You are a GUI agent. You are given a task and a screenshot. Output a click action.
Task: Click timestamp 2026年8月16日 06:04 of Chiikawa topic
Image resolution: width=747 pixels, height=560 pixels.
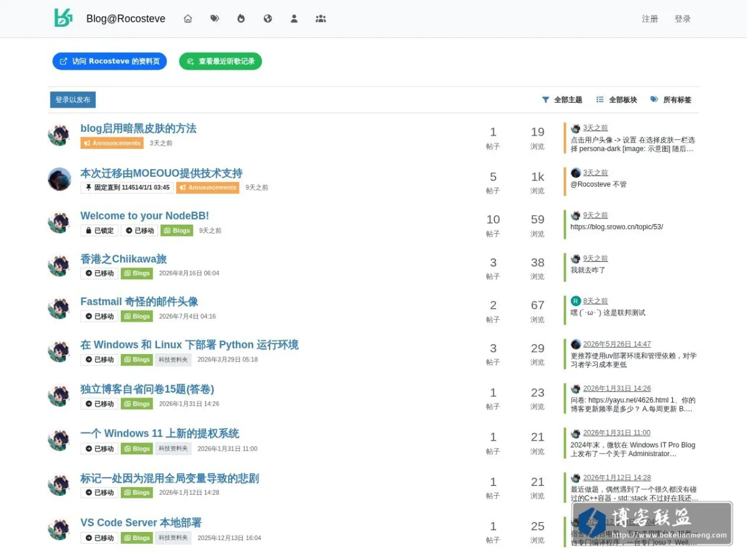coord(189,273)
